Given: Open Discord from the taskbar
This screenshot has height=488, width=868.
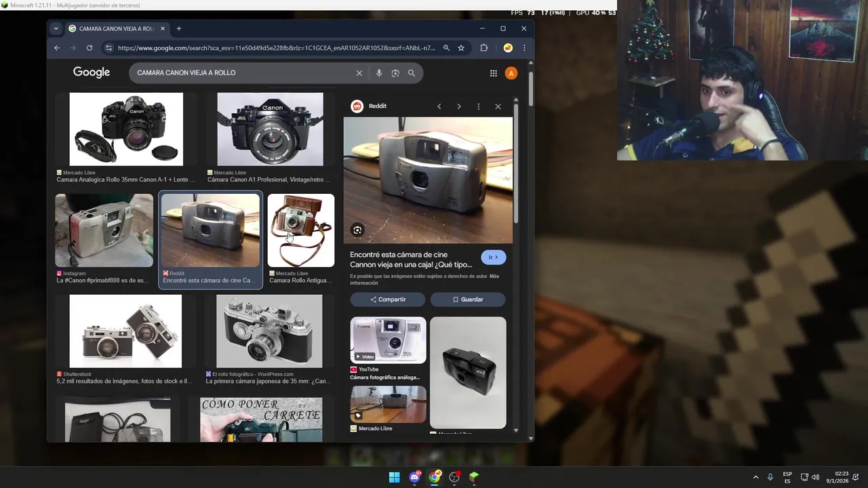Looking at the screenshot, I should click(414, 477).
